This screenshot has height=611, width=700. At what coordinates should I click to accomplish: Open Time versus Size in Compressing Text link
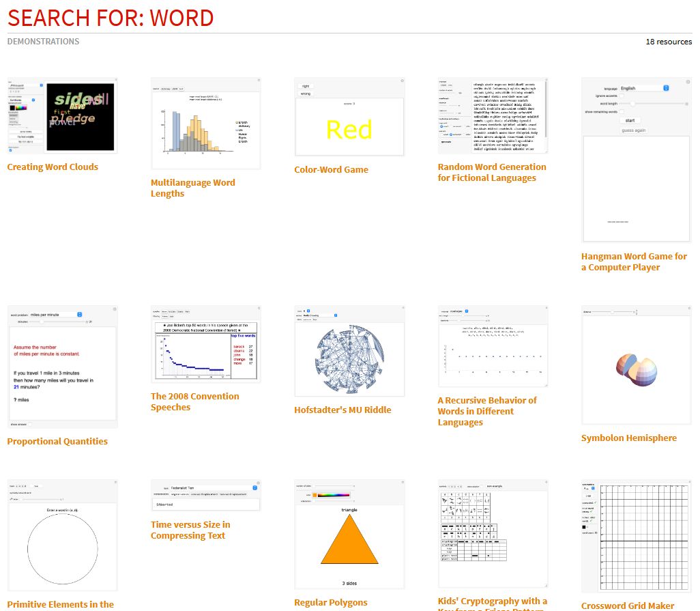point(190,530)
